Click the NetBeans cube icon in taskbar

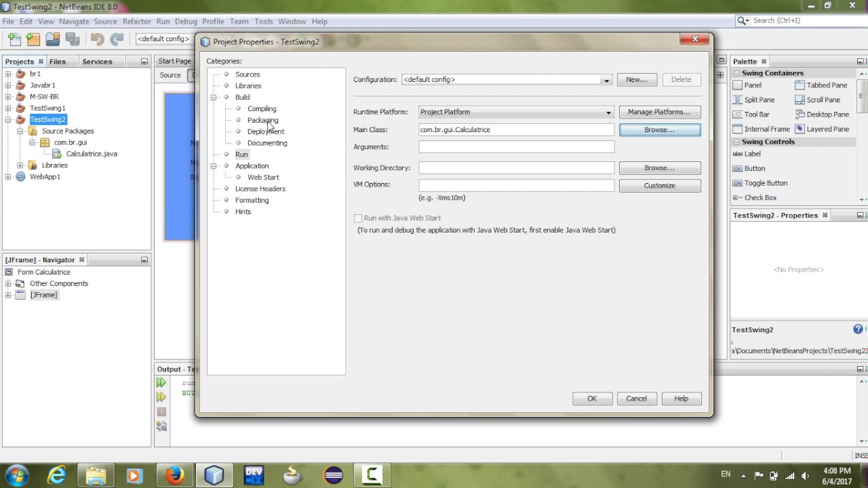click(x=214, y=475)
